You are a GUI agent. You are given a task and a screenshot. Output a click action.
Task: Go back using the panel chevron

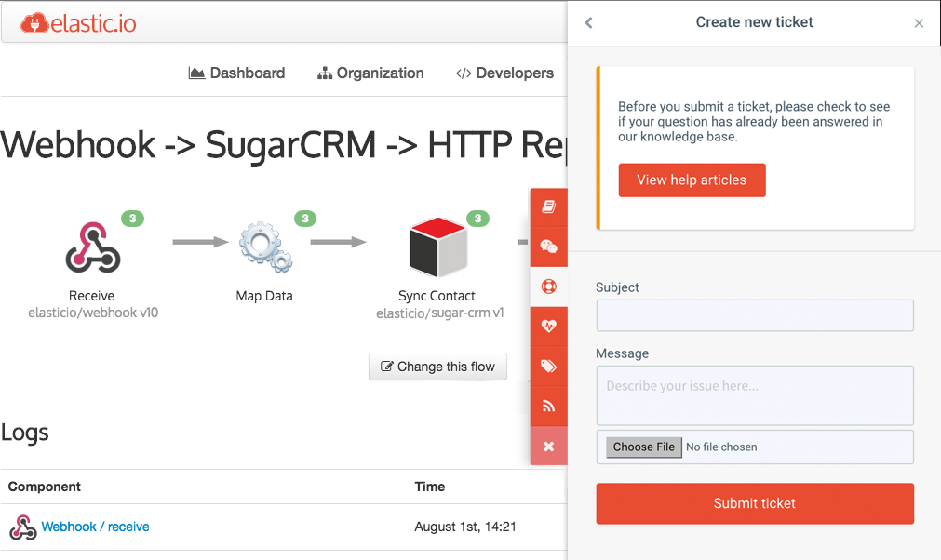click(589, 22)
